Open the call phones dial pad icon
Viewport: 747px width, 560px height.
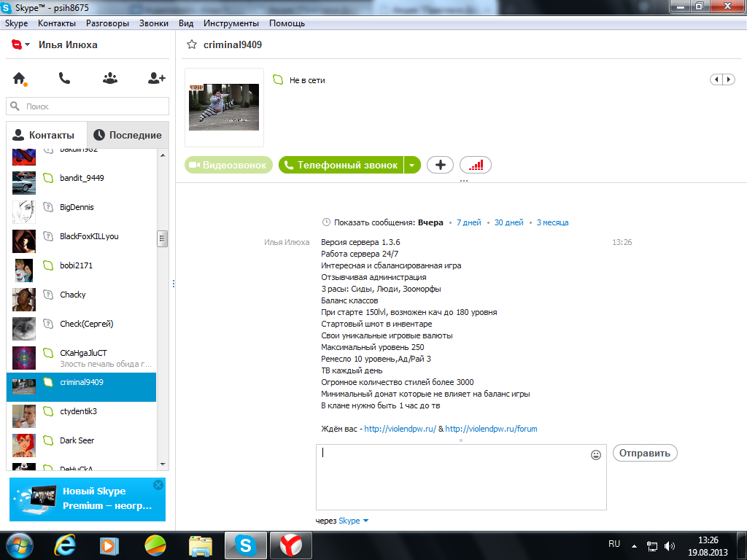pyautogui.click(x=64, y=78)
